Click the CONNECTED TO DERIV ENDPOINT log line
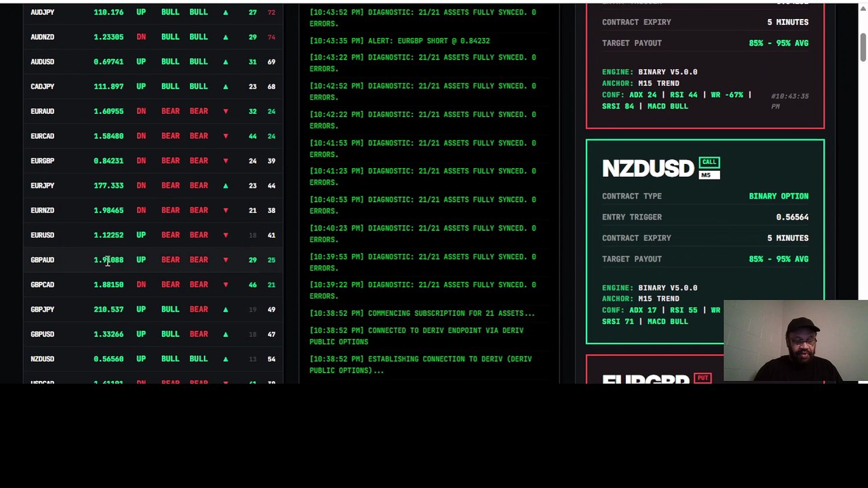The image size is (868, 488). coord(416,336)
